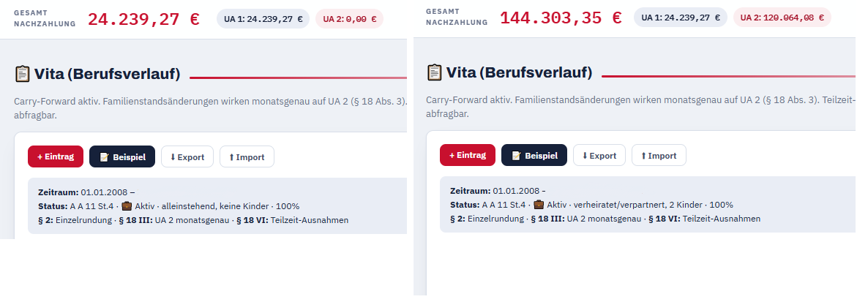Viewport: 868px width, 302px height.
Task: Select the UA 2: 120.064,08 € badge
Action: point(782,17)
